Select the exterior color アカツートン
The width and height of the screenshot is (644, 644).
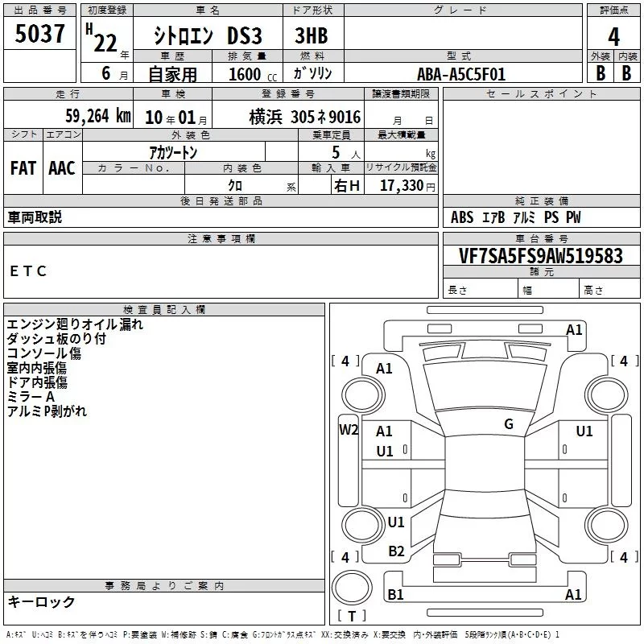173,152
